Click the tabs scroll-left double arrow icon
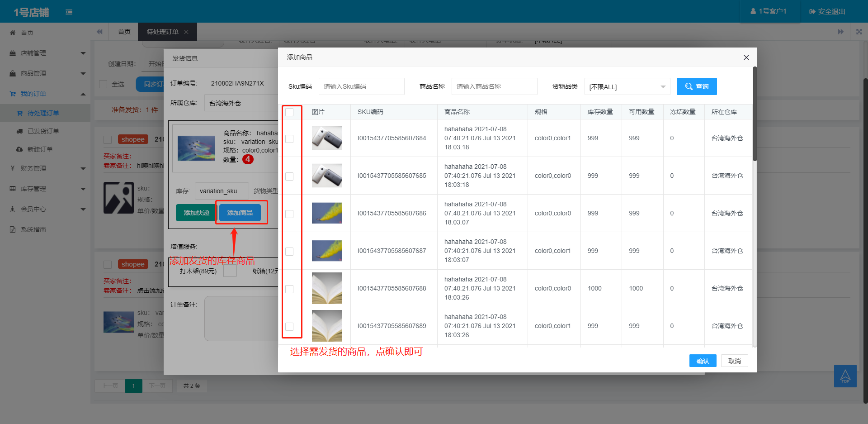Image resolution: width=868 pixels, height=424 pixels. [99, 32]
